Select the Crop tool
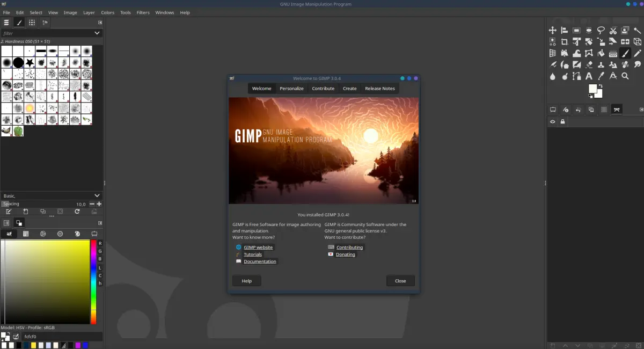644x349 pixels. click(565, 42)
